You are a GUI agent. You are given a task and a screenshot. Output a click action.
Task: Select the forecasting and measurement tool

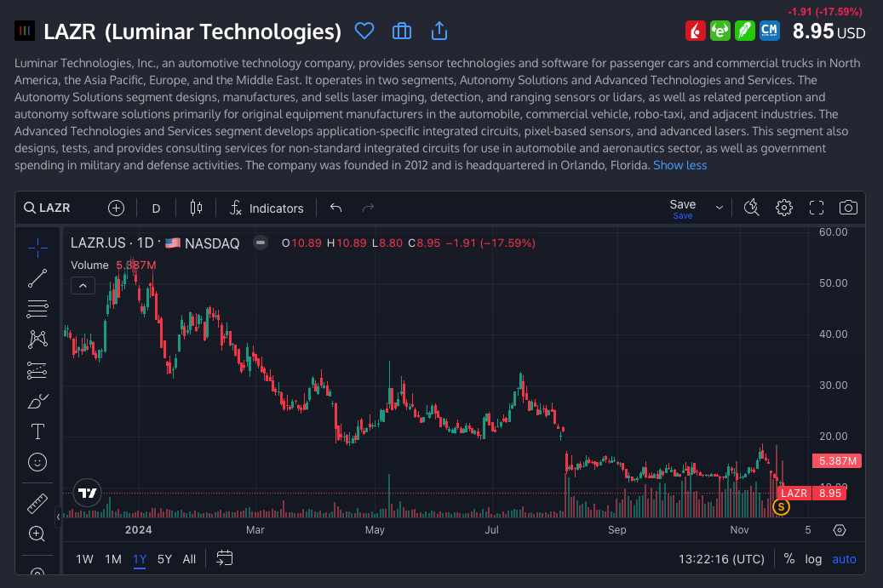click(x=37, y=370)
